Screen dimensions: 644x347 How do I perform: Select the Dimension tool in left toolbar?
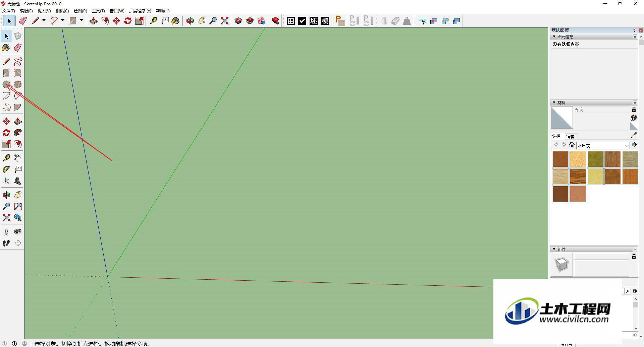[18, 157]
